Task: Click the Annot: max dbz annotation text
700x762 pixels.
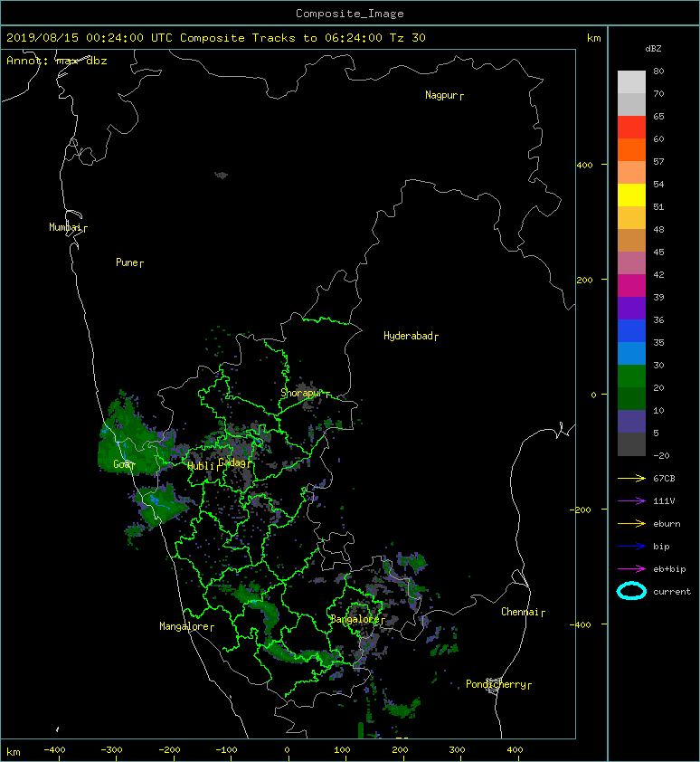Action: pyautogui.click(x=56, y=61)
